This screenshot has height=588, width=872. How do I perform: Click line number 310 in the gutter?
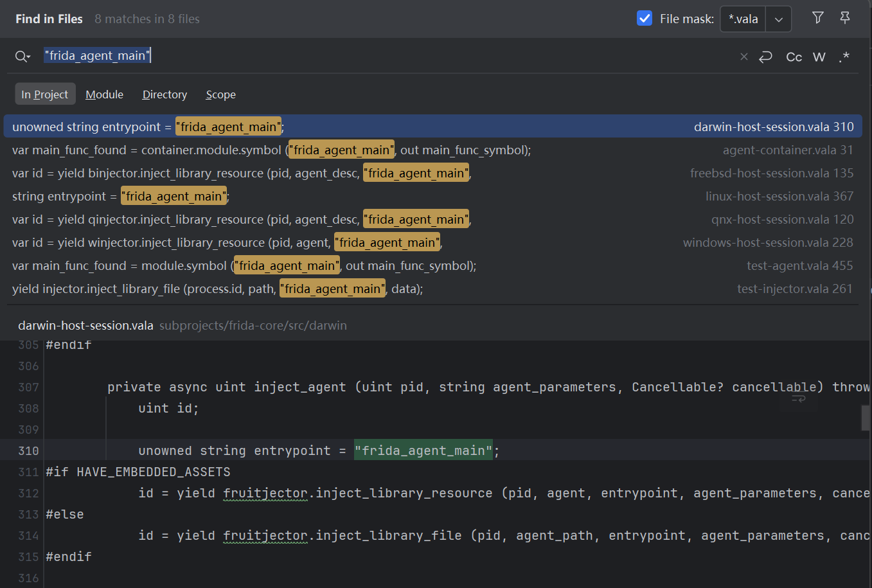28,450
